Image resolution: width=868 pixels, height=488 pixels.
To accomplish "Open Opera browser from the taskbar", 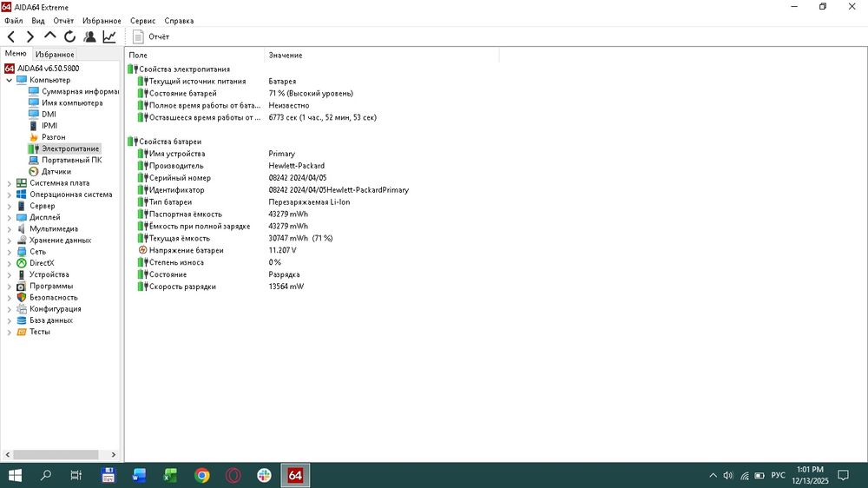I will [x=233, y=475].
